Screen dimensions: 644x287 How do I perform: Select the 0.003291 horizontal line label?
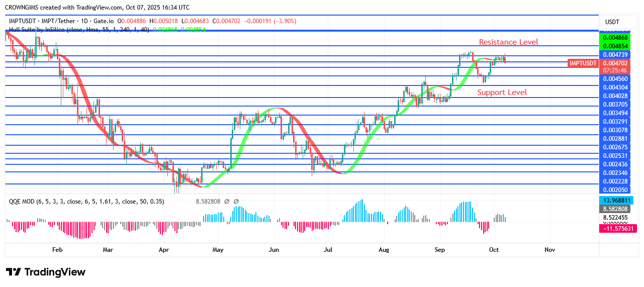[615, 121]
